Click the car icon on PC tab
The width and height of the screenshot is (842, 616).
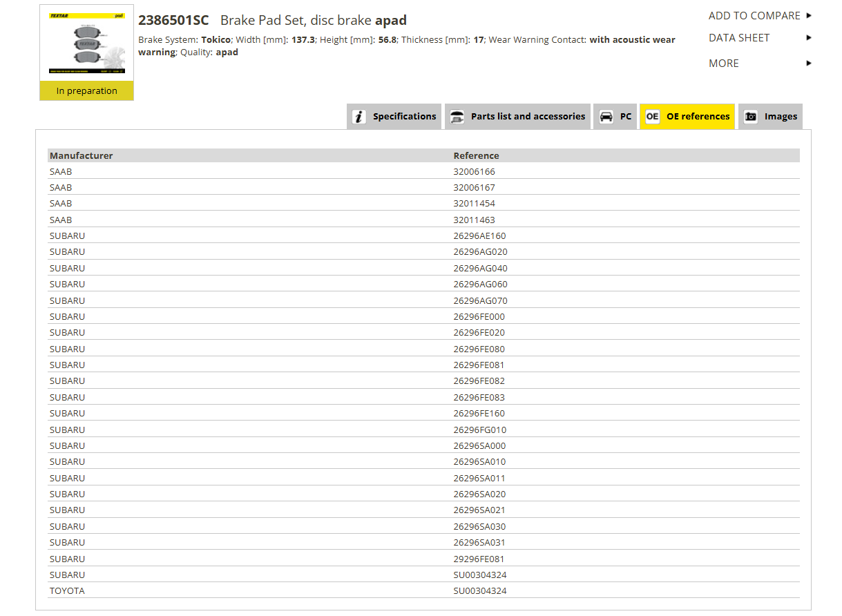(x=606, y=117)
